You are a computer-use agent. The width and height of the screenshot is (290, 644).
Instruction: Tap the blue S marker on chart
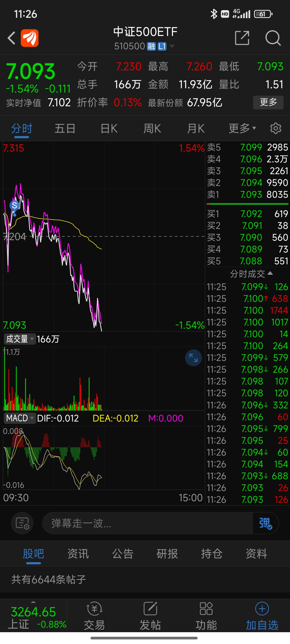pyautogui.click(x=15, y=206)
